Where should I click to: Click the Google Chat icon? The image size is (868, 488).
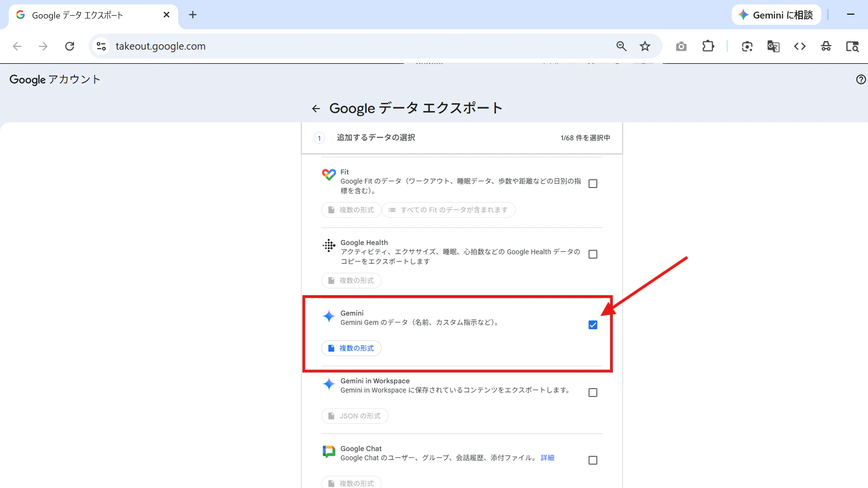point(329,451)
